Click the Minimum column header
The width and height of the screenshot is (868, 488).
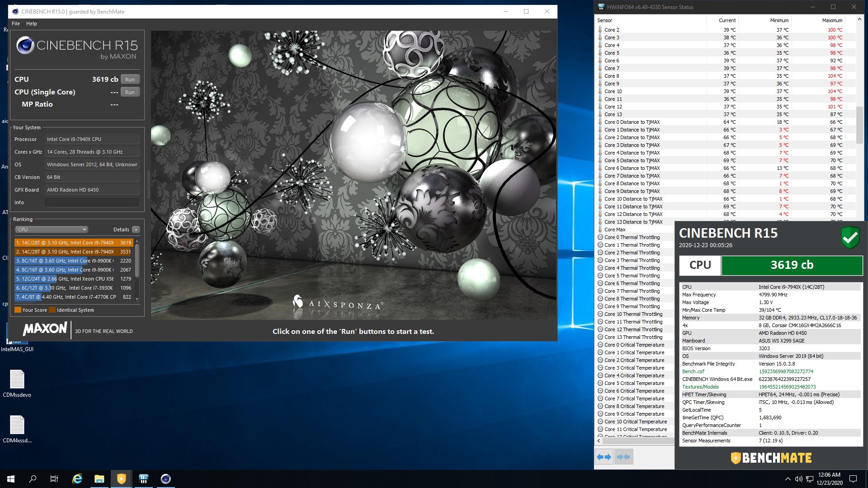(x=764, y=20)
